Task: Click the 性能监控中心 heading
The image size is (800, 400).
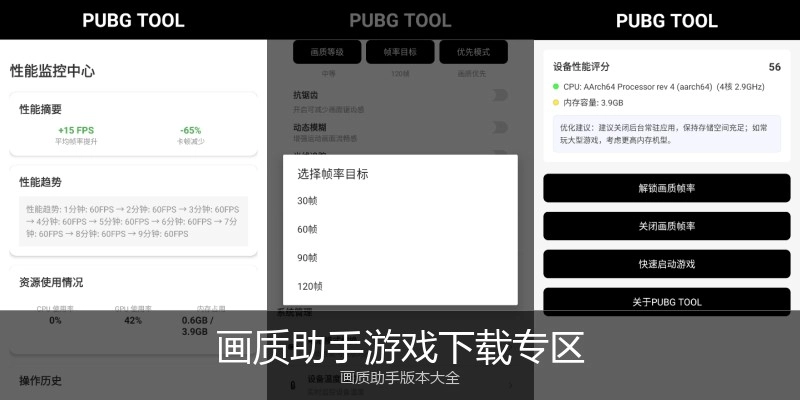Action: pos(53,71)
